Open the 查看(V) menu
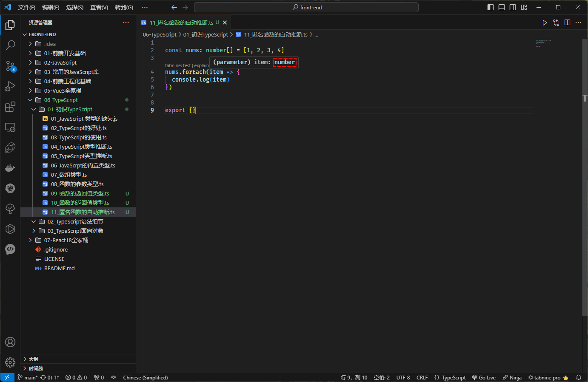The height and width of the screenshot is (382, 588). (x=99, y=7)
